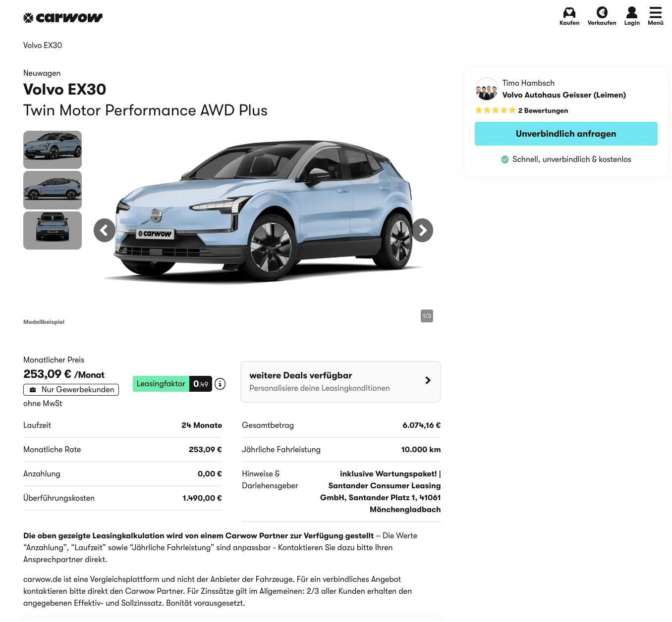Select the side-view car thumbnail
The width and height of the screenshot is (672, 622).
point(53,190)
